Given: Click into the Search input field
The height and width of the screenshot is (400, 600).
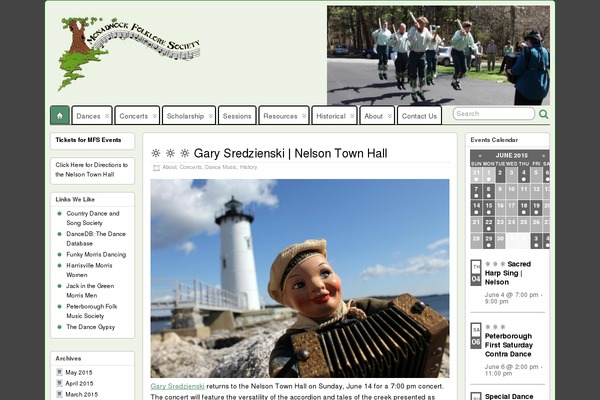Looking at the screenshot, I should click(494, 114).
